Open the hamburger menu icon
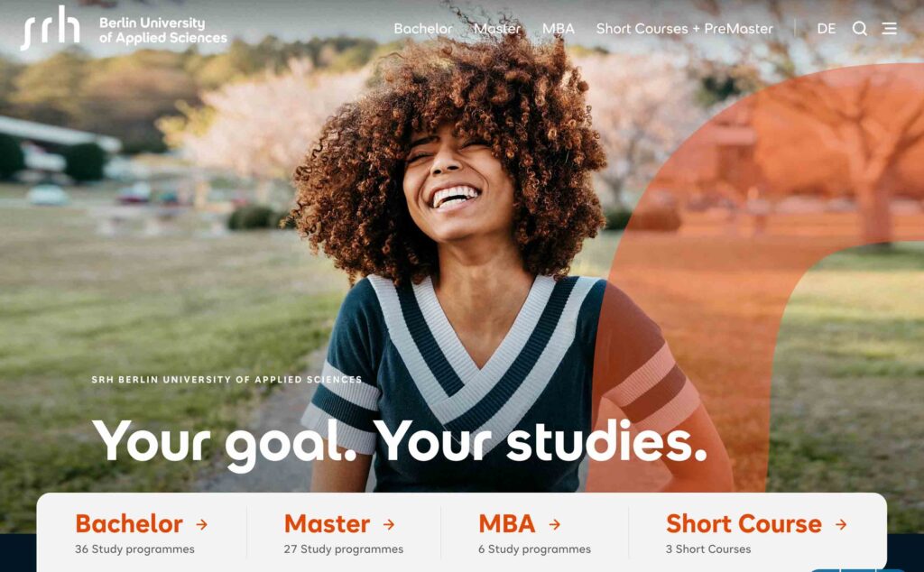The height and width of the screenshot is (572, 924). 889,28
